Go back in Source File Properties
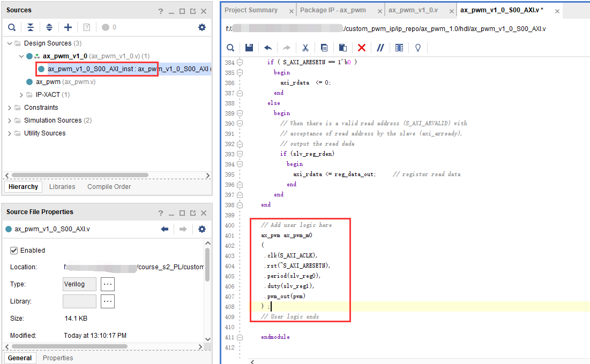This screenshot has width=590, height=364. pos(165,229)
